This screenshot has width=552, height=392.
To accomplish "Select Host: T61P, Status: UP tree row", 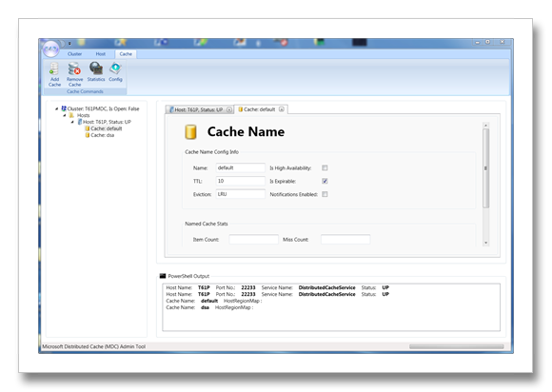I will (x=104, y=122).
